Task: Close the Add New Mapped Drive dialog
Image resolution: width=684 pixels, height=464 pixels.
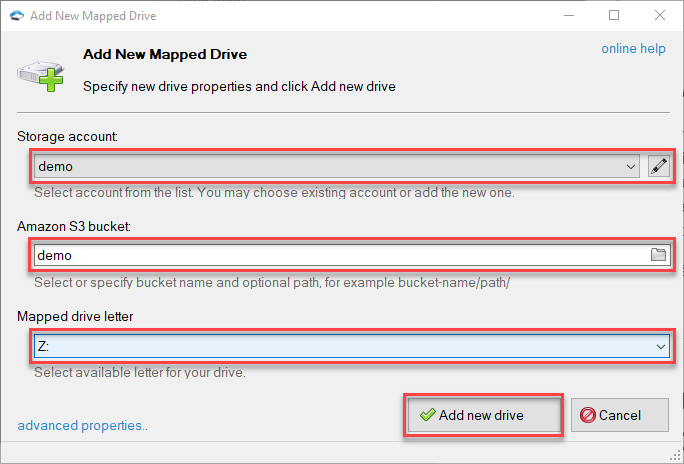Action: pos(659,16)
